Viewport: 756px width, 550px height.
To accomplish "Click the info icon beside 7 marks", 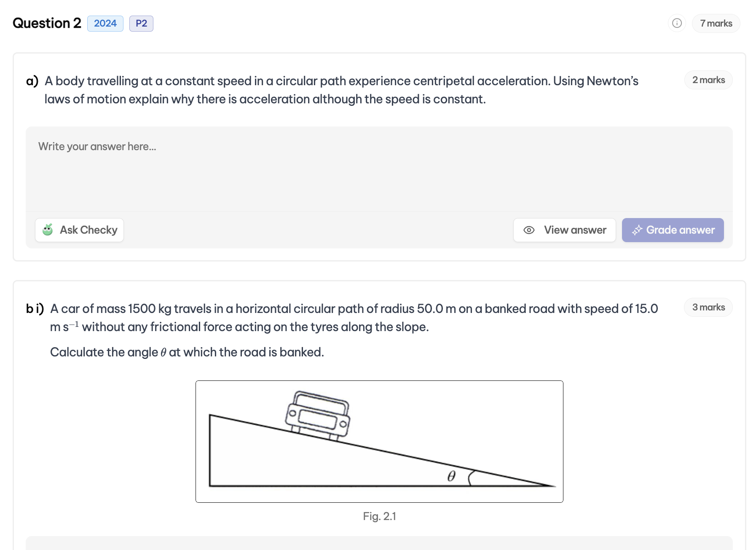I will [x=677, y=23].
